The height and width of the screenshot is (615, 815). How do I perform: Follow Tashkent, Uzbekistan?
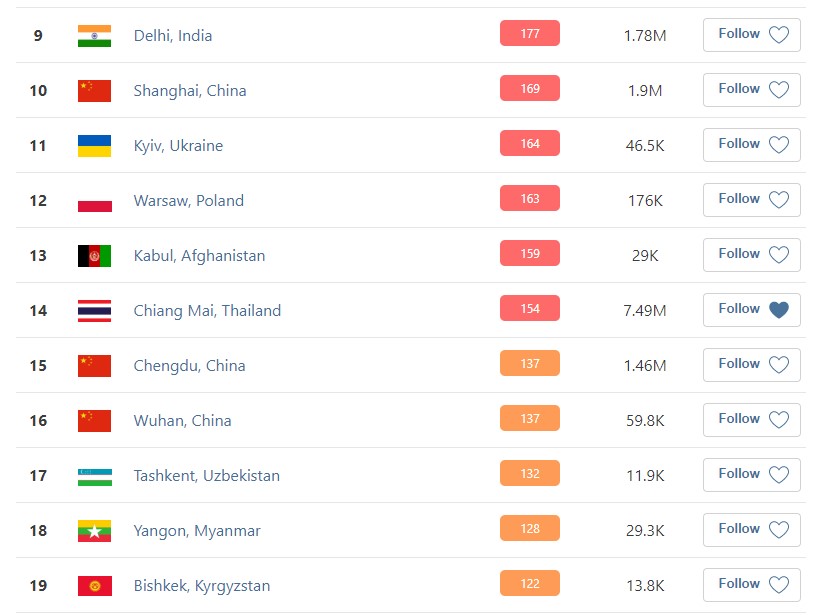tap(752, 475)
